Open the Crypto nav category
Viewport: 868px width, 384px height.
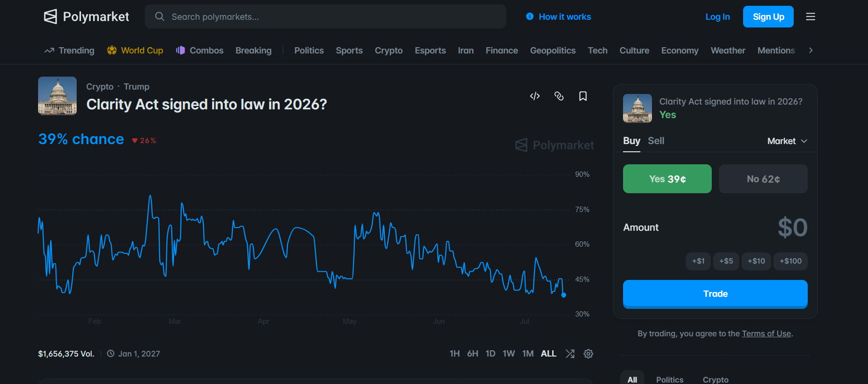click(389, 51)
